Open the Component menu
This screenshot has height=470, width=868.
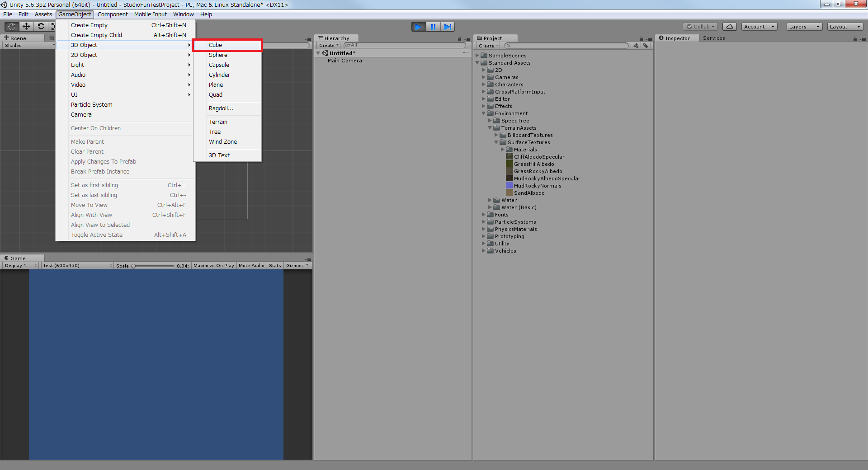tap(113, 14)
